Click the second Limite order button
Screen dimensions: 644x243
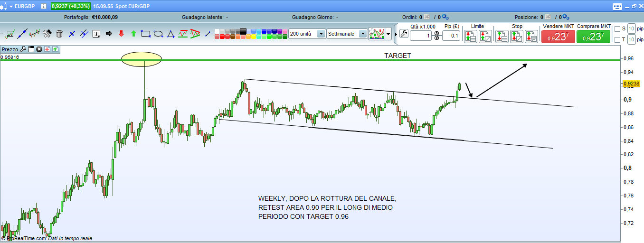pyautogui.click(x=485, y=37)
